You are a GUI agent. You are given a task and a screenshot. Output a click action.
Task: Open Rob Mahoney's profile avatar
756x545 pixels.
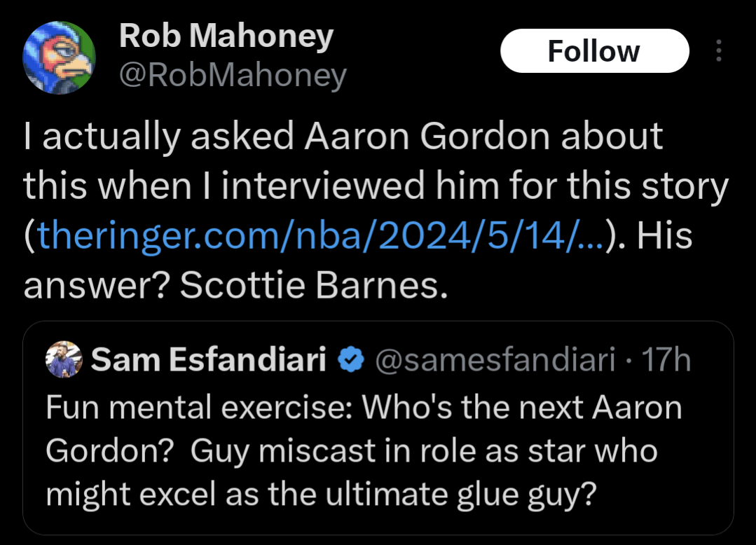point(60,56)
